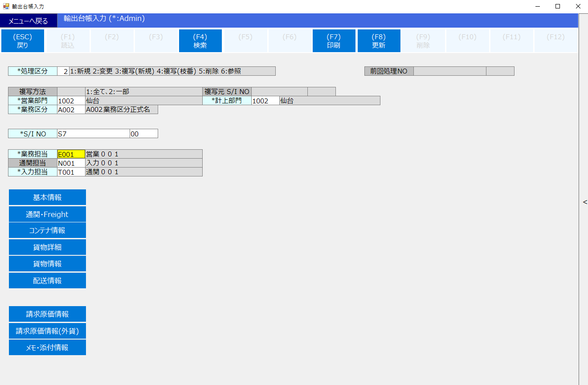Select the 業務担当 code field E001
Viewport: 588px width, 385px height.
point(71,154)
